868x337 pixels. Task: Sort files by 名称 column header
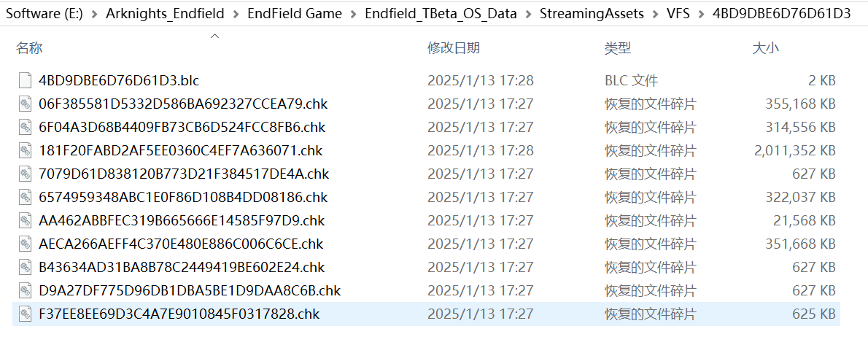pos(29,48)
